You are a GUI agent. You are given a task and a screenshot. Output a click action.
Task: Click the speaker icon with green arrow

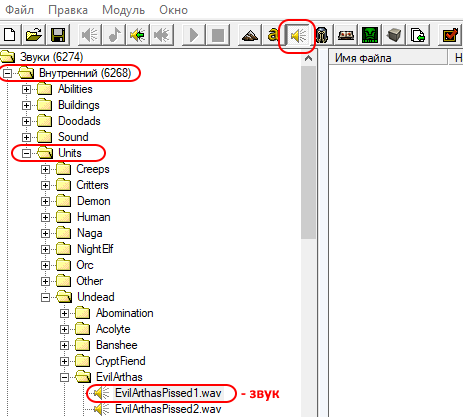click(137, 35)
